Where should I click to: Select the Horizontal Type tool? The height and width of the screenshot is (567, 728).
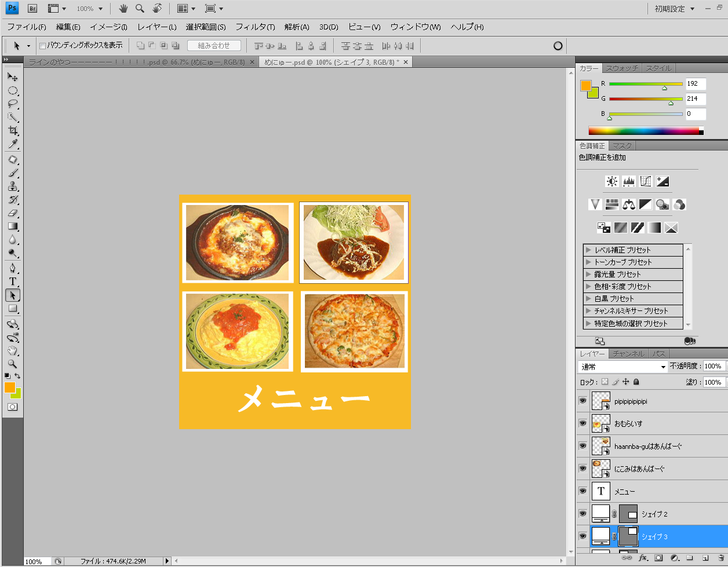[13, 282]
